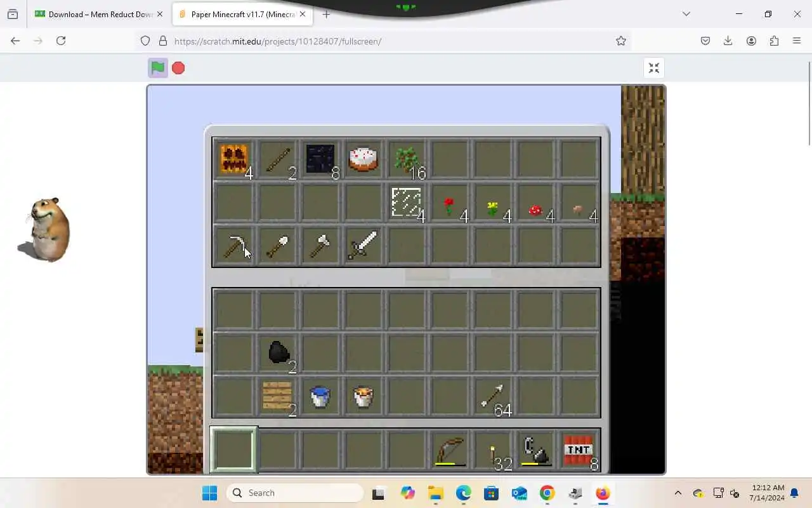Pick up the jack-o'-lantern stack

click(233, 159)
